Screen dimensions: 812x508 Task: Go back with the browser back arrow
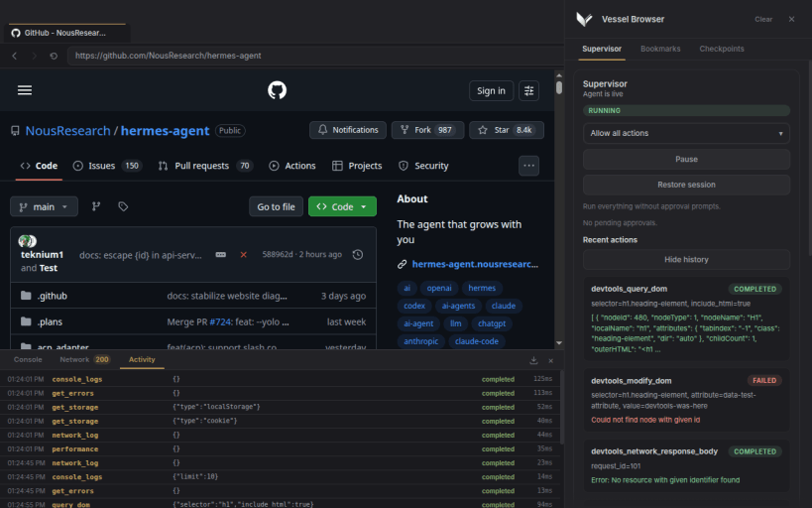(15, 56)
